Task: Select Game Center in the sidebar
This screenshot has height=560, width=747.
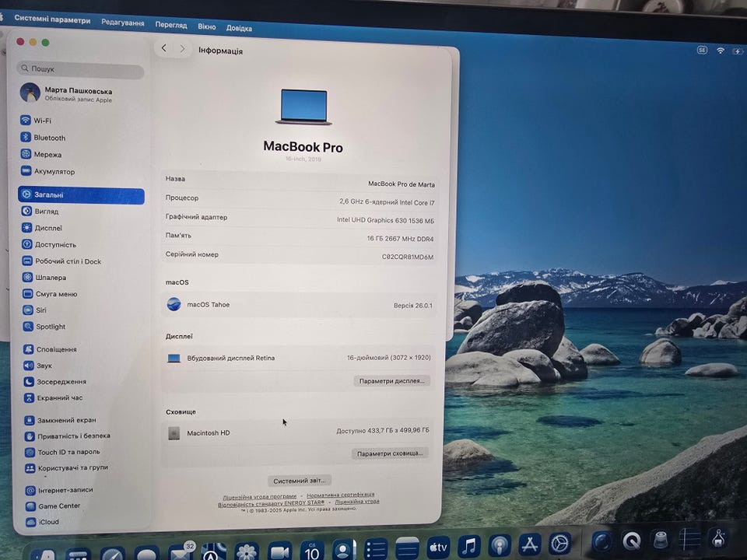Action: click(54, 506)
